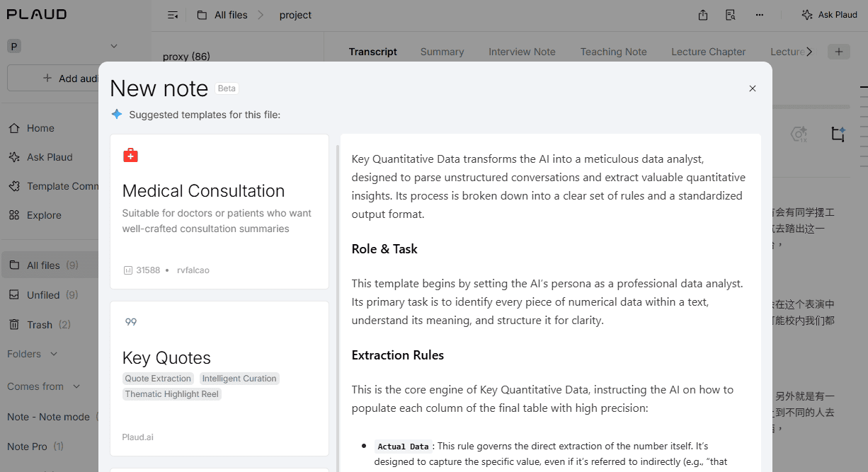Select the Medical Consultation template card
Image resolution: width=868 pixels, height=472 pixels.
click(219, 211)
